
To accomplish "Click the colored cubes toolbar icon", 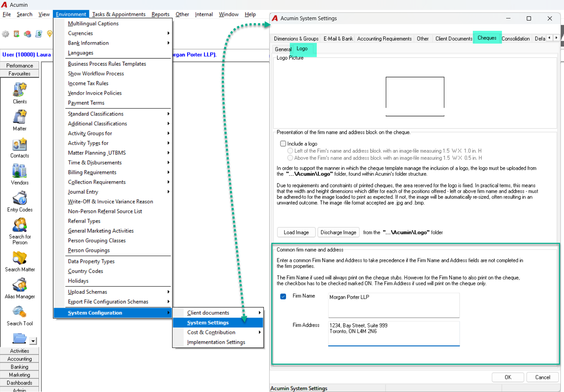I will pyautogui.click(x=27, y=34).
